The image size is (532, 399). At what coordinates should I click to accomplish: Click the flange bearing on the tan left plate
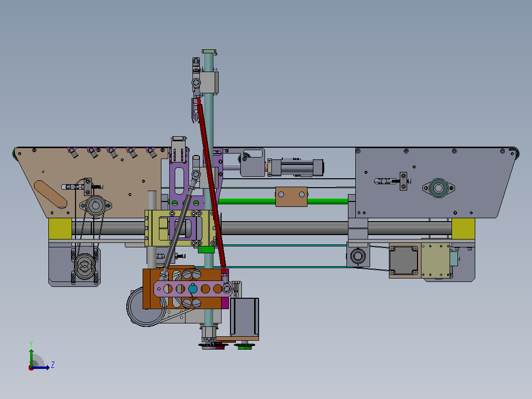[x=96, y=205]
